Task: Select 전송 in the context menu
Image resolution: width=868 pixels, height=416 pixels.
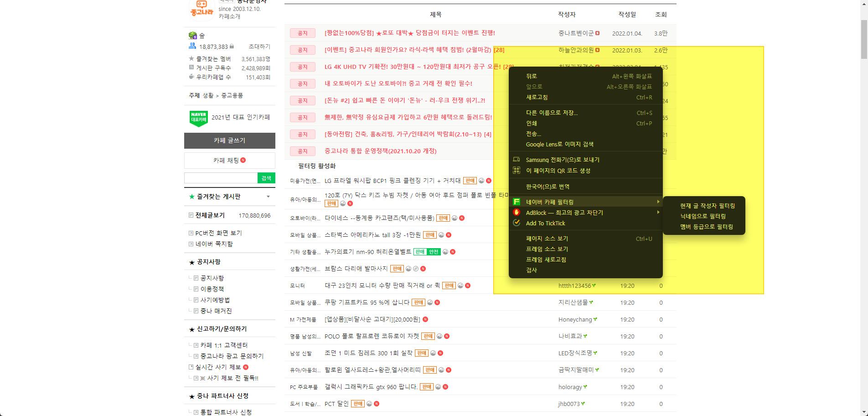Action: (586, 134)
